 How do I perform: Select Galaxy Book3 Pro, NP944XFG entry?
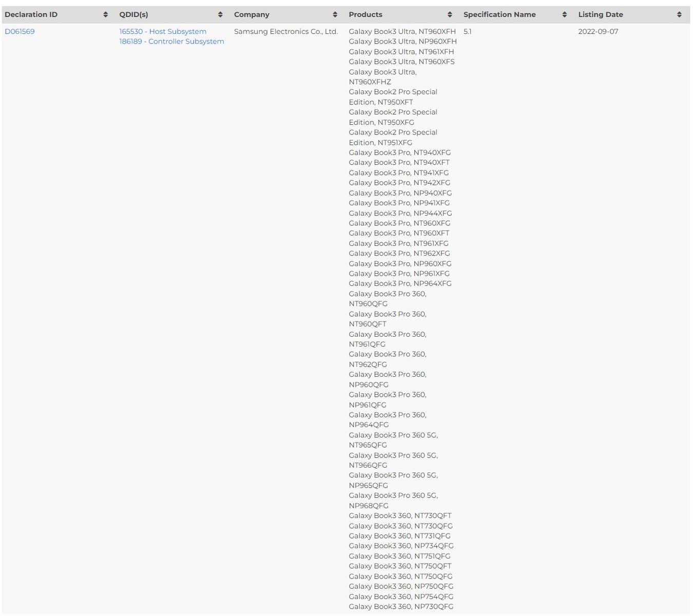click(x=400, y=214)
